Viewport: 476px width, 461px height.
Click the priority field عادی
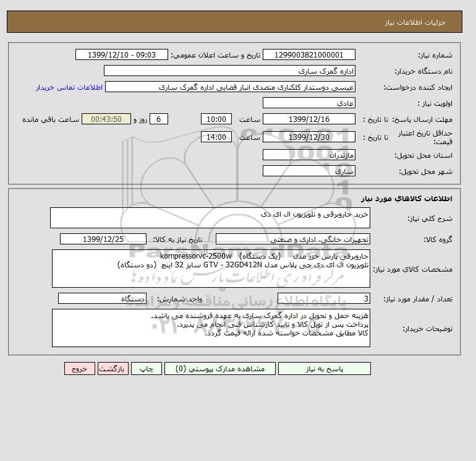(308, 103)
